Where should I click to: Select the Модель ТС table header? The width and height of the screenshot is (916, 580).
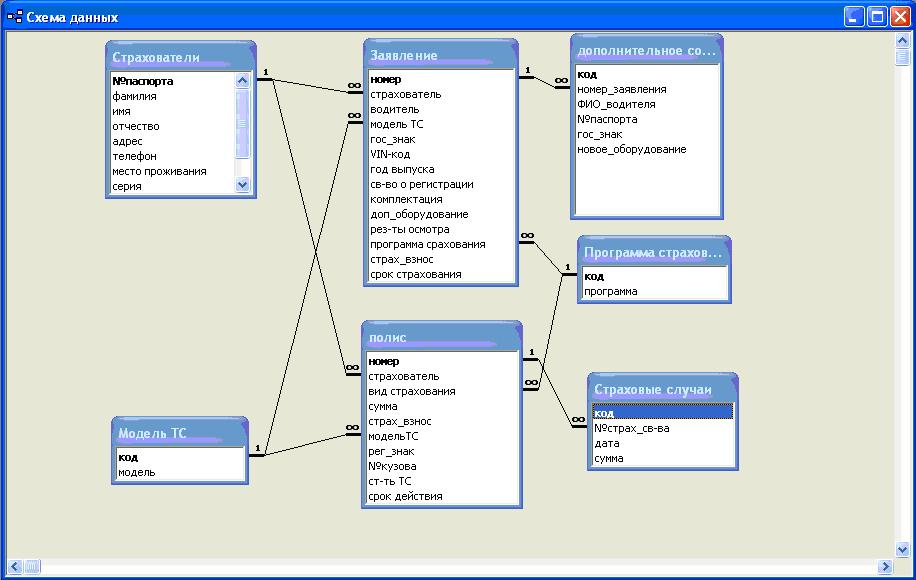180,434
